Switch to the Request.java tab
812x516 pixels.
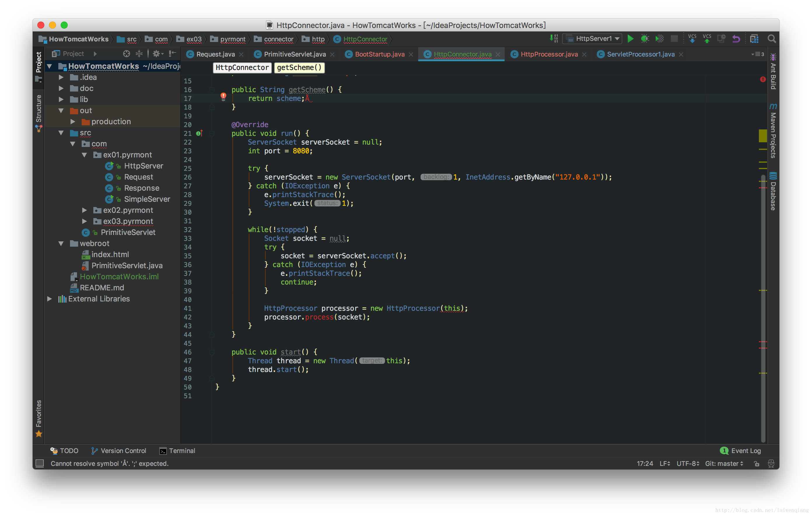pos(216,54)
